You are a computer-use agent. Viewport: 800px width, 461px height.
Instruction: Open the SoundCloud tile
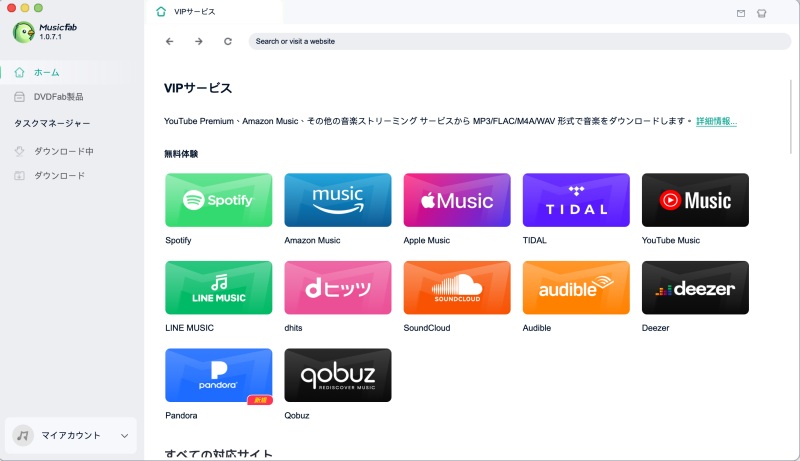[x=457, y=288]
